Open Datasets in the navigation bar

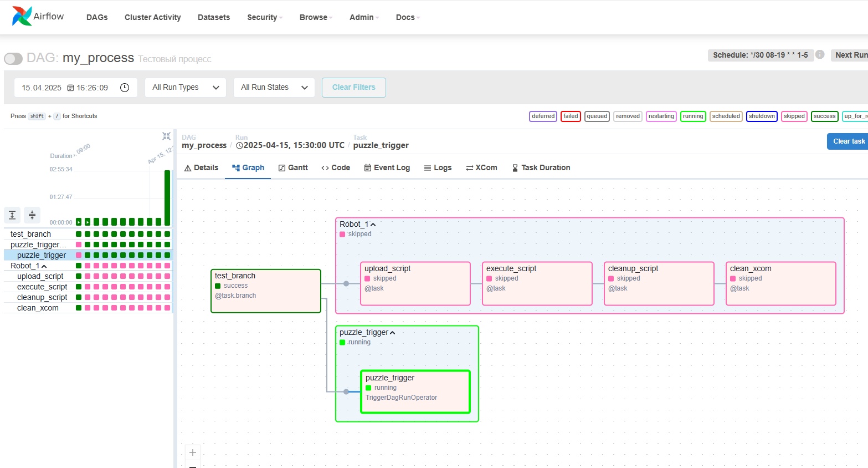point(214,17)
